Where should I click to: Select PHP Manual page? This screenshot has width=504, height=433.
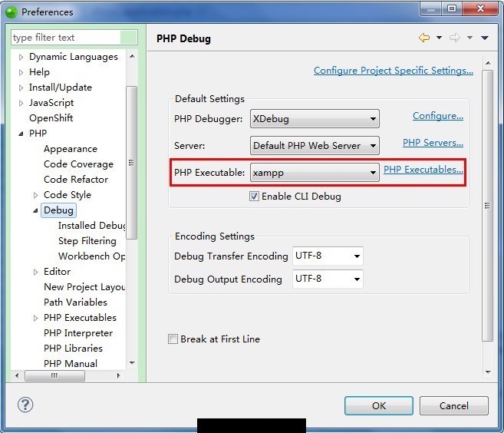tap(71, 364)
